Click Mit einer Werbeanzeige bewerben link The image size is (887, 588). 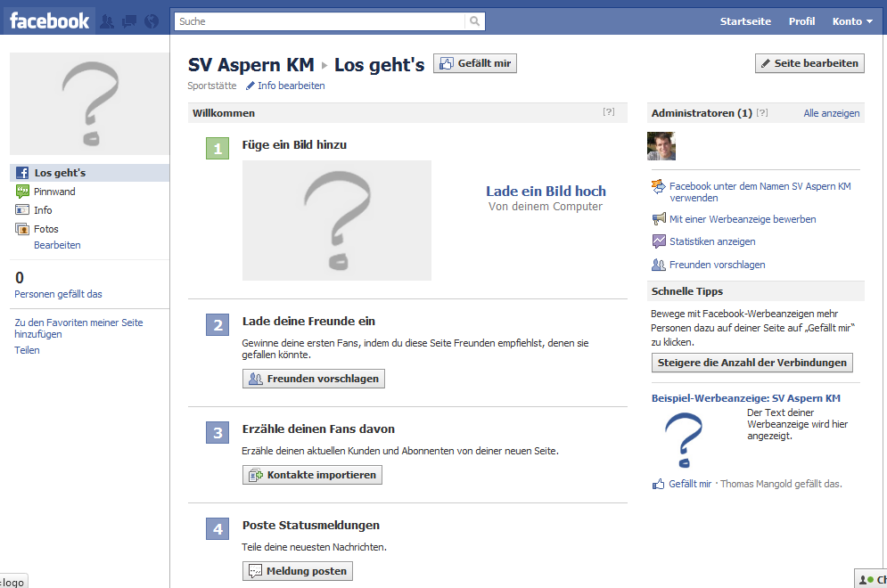pos(743,219)
